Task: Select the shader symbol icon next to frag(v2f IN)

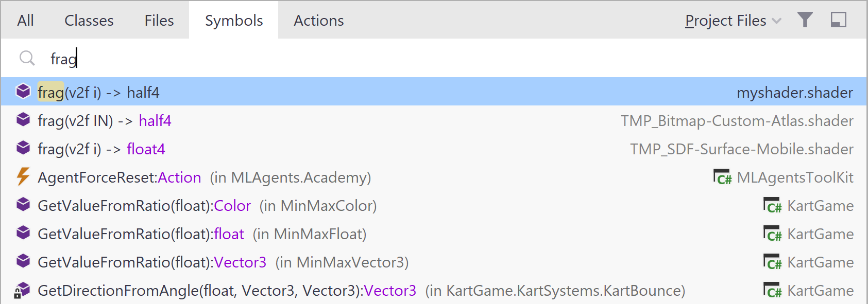Action: 23,119
